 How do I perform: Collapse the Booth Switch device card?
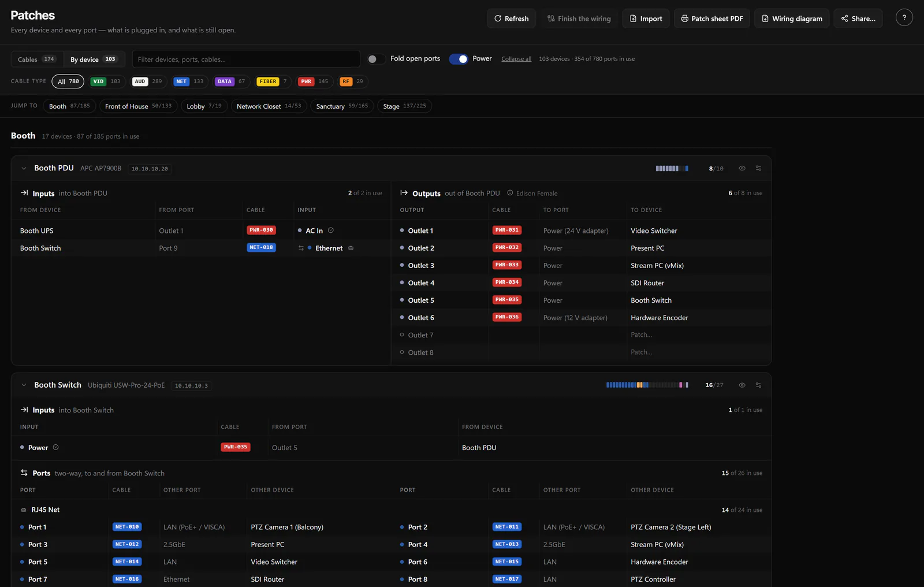point(24,385)
